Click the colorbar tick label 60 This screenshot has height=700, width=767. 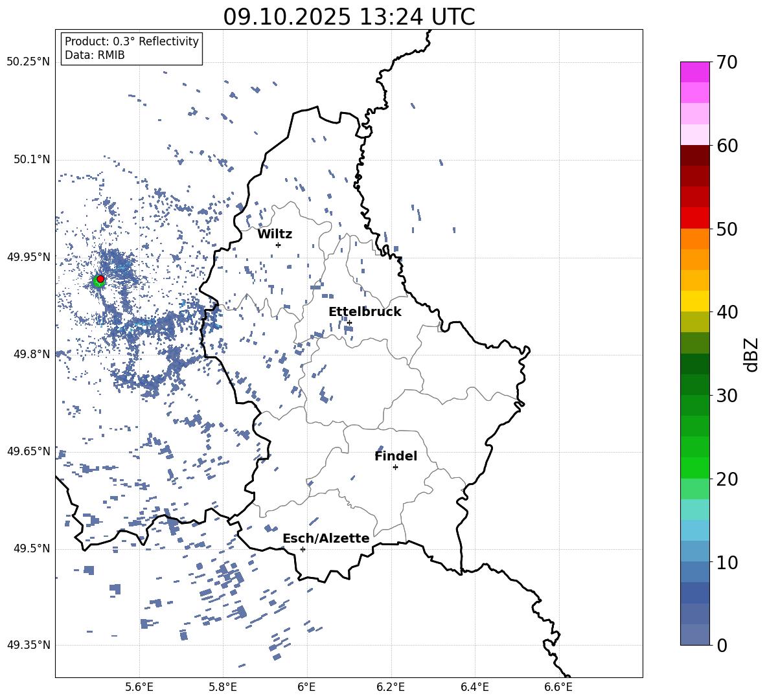[x=727, y=146]
